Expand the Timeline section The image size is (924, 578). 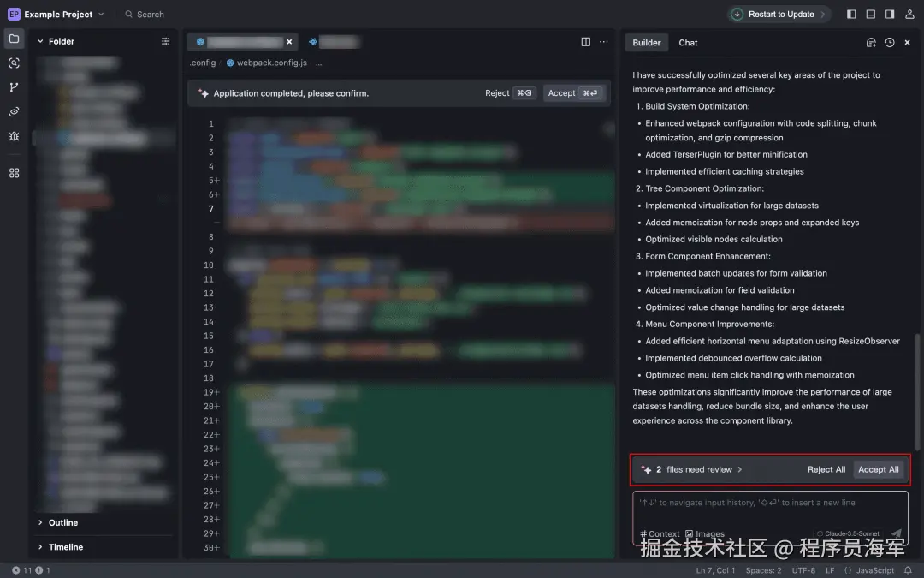(x=60, y=546)
